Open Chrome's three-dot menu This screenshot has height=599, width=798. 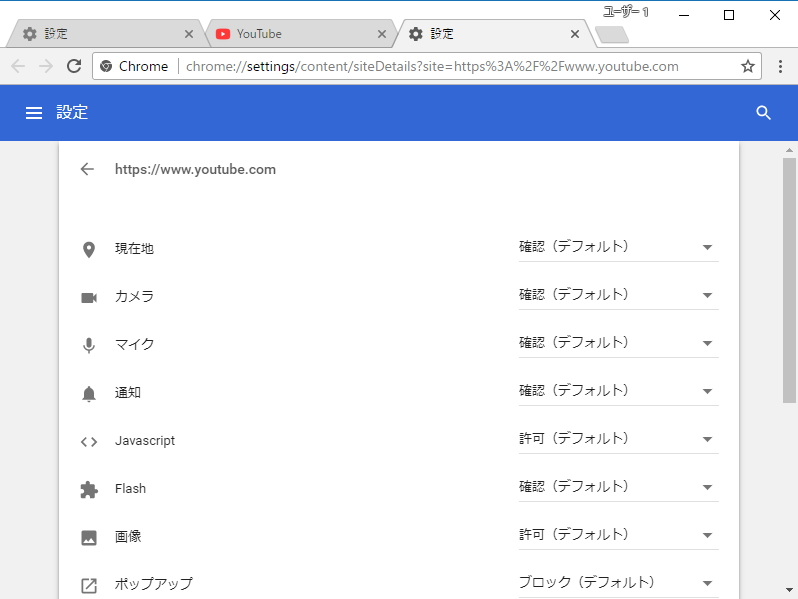pos(780,66)
